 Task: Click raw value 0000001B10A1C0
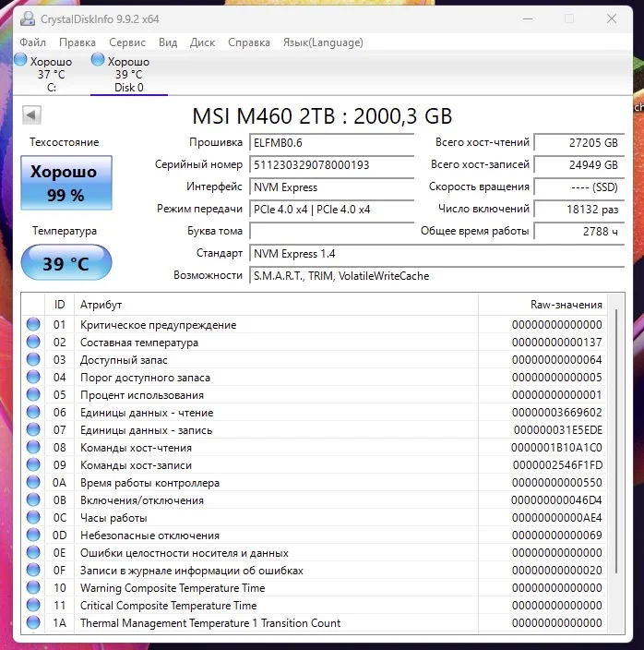[x=556, y=447]
